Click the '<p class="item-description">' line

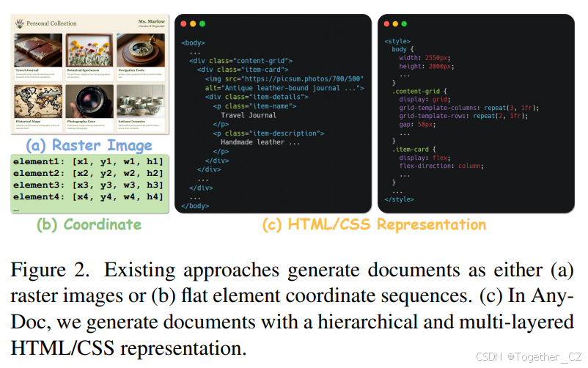[268, 133]
